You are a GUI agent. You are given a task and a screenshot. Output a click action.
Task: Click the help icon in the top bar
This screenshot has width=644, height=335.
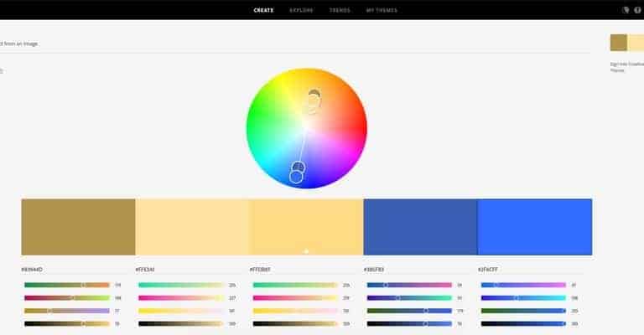point(637,10)
